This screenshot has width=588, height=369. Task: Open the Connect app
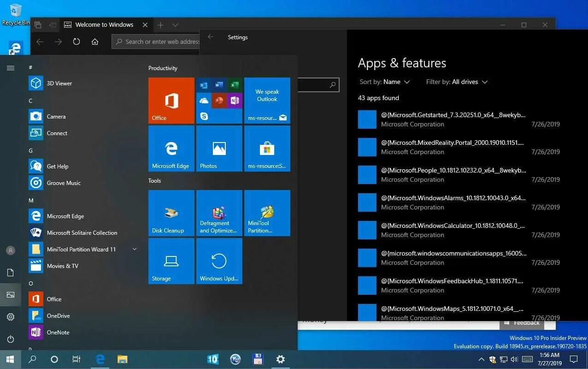pyautogui.click(x=83, y=133)
